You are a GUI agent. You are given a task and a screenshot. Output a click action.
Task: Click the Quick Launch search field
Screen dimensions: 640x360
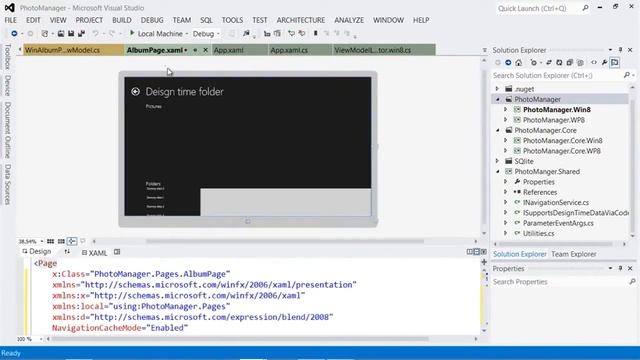pos(543,8)
